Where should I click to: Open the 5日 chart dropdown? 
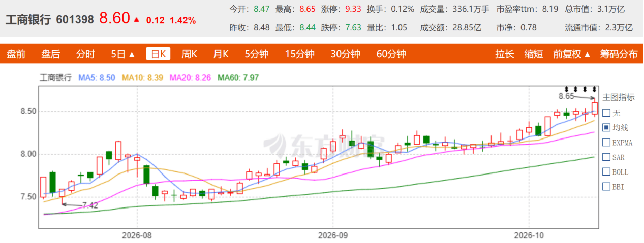[123, 54]
